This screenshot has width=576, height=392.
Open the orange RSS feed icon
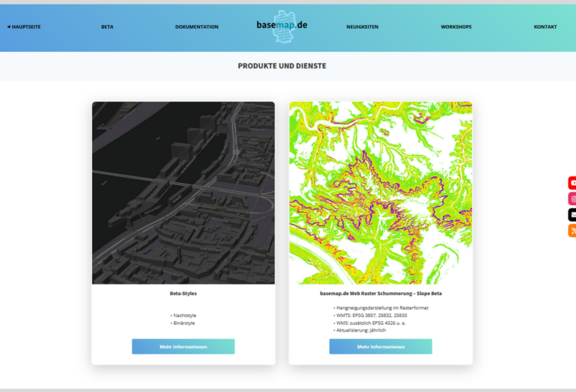(x=572, y=230)
